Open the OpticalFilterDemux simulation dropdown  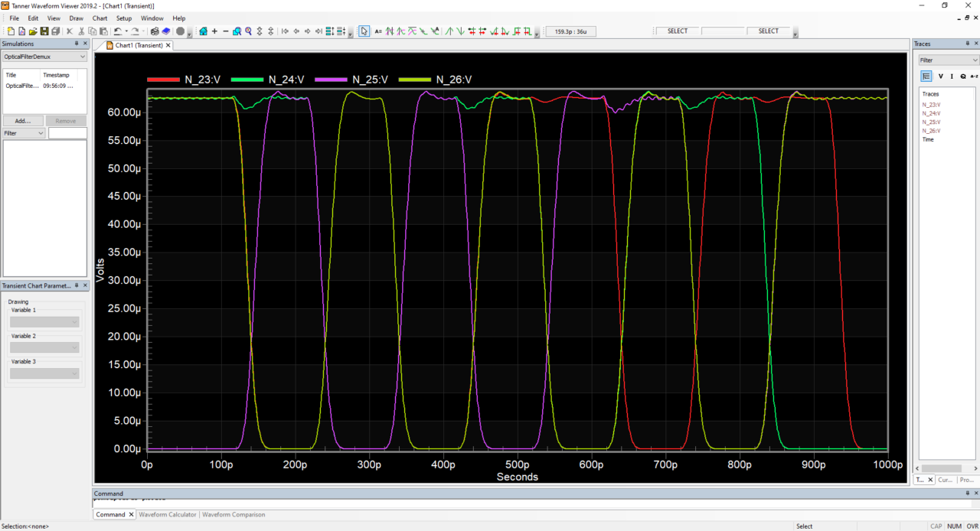click(44, 57)
